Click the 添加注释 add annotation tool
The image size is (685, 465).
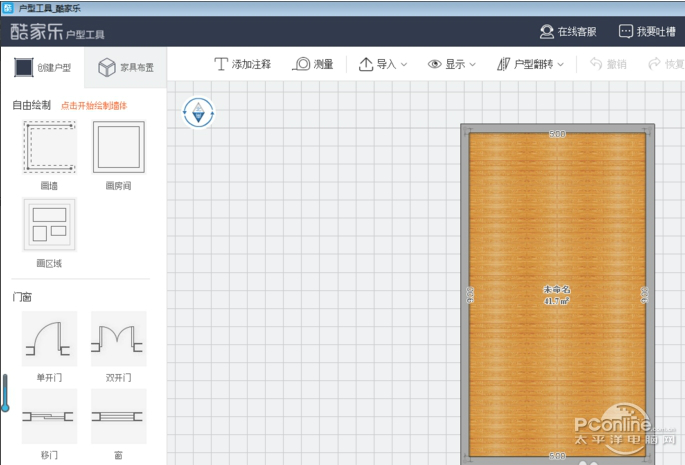pyautogui.click(x=242, y=64)
